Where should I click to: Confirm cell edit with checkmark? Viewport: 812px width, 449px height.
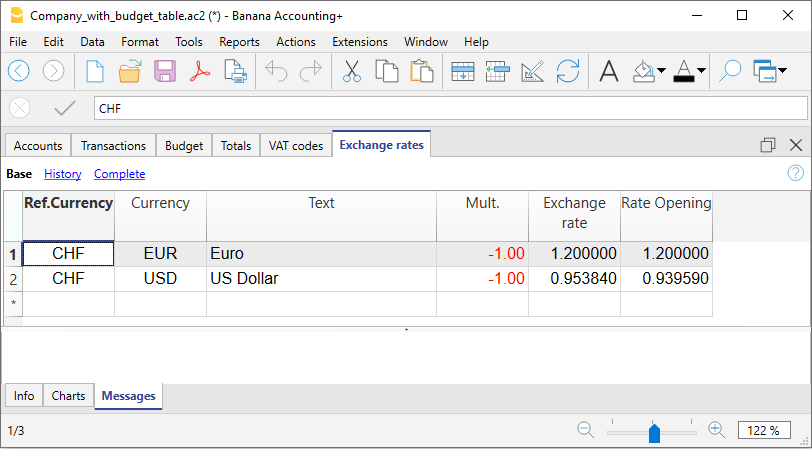(65, 108)
